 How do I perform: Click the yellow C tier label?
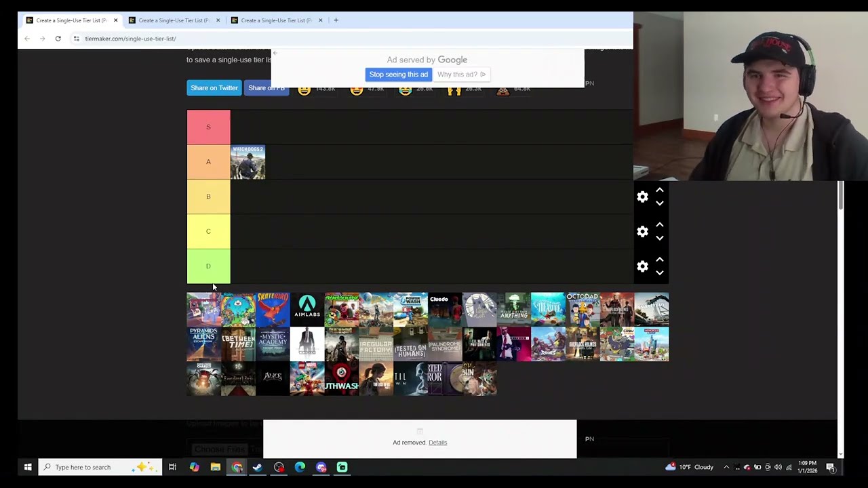pyautogui.click(x=208, y=232)
